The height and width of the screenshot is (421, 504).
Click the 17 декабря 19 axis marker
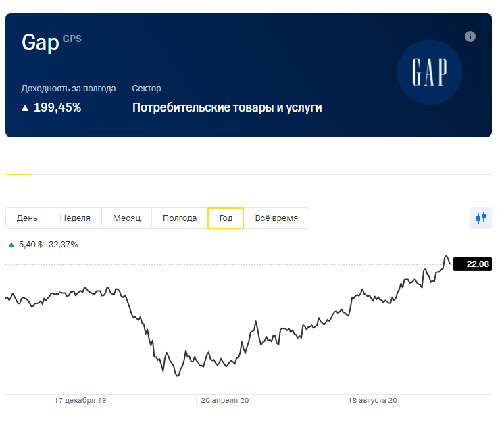[x=80, y=401]
